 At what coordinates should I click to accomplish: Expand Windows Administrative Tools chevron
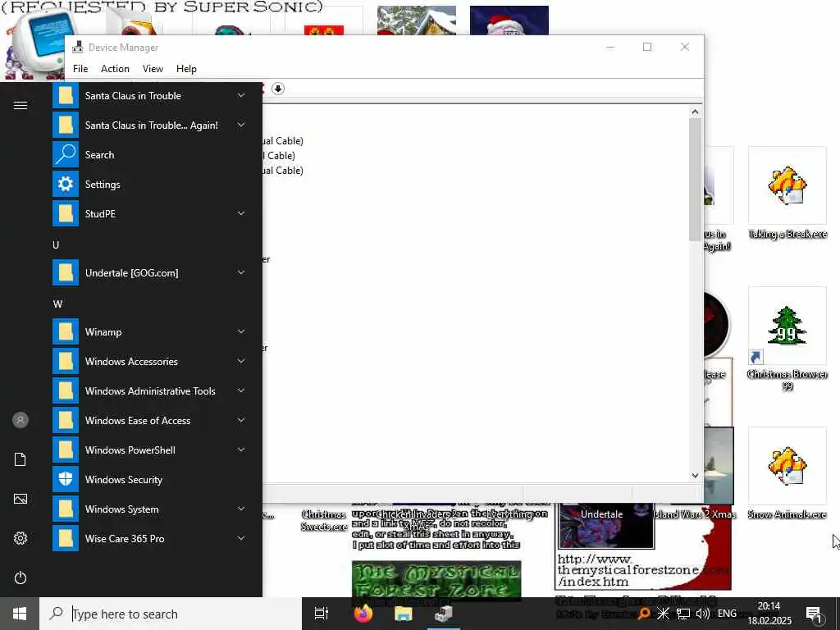pos(241,390)
